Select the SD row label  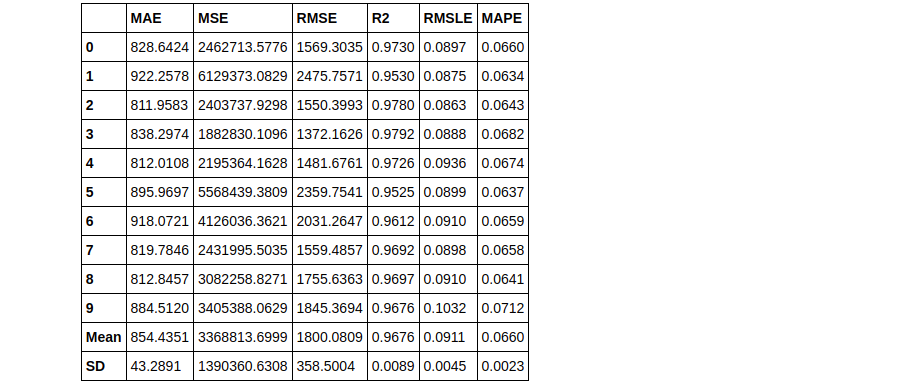pos(94,366)
